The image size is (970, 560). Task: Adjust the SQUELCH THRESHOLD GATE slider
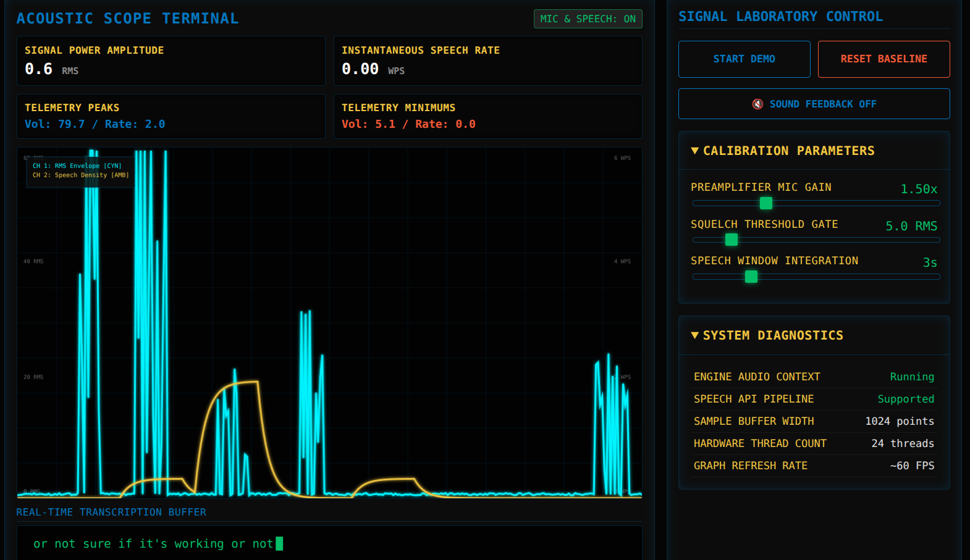[x=816, y=240]
